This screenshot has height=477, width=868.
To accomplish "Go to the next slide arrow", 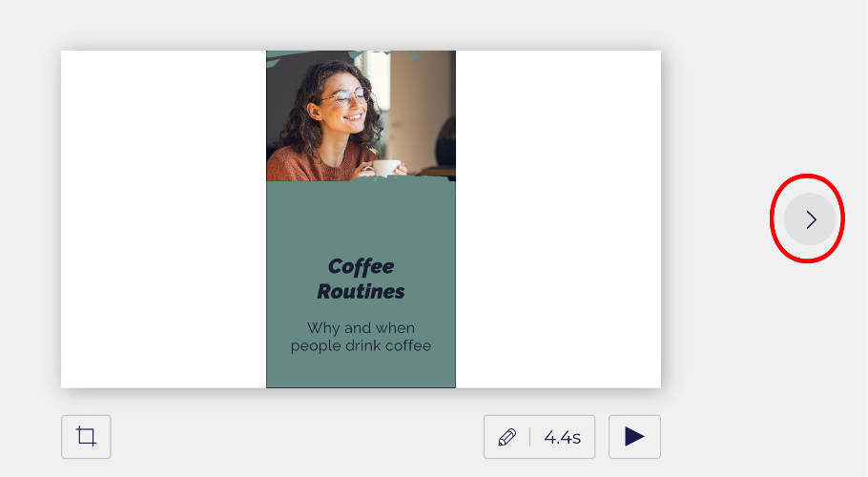I will 810,219.
